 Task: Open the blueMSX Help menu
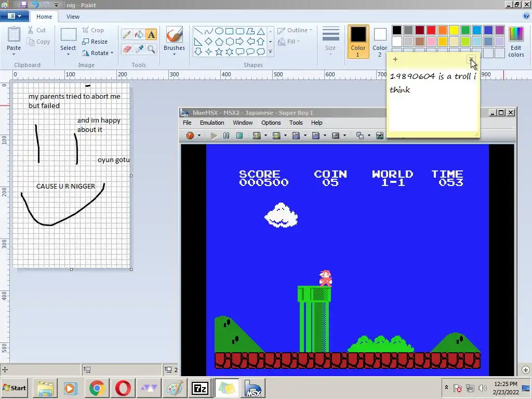tap(316, 123)
